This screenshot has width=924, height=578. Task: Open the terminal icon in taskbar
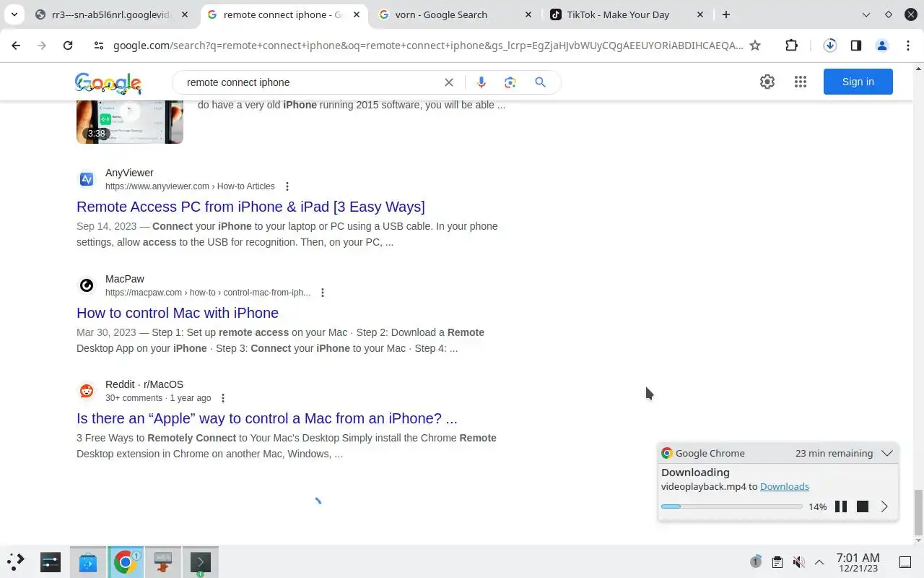click(200, 562)
